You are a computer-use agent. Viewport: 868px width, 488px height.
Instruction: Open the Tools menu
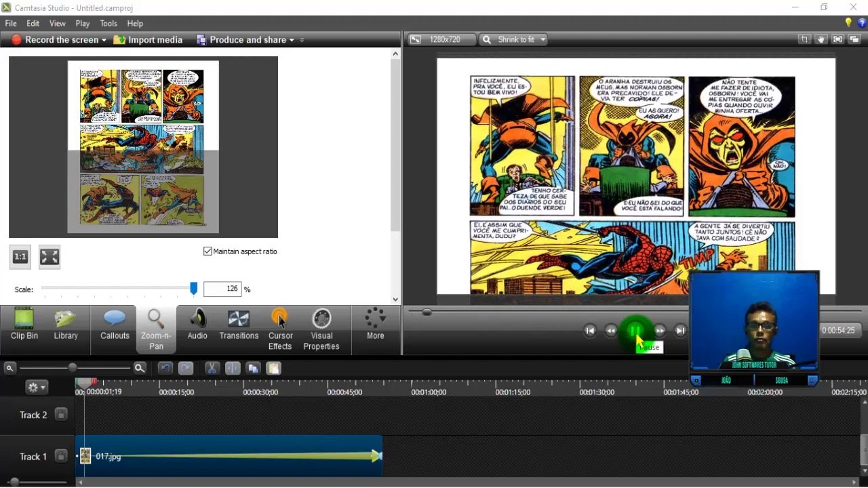pos(108,23)
